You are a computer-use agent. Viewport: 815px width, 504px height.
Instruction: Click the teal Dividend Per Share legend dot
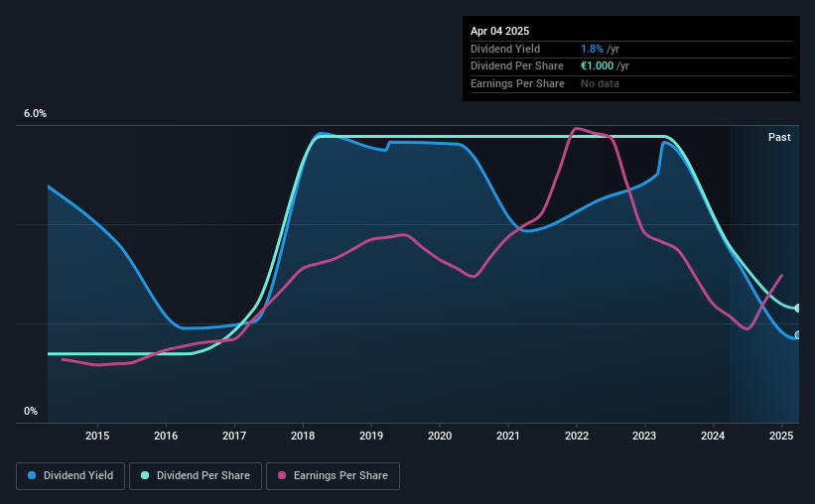click(145, 475)
